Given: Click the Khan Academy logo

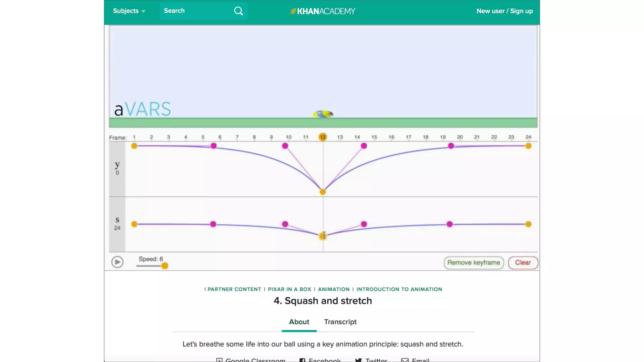Looking at the screenshot, I should point(323,11).
